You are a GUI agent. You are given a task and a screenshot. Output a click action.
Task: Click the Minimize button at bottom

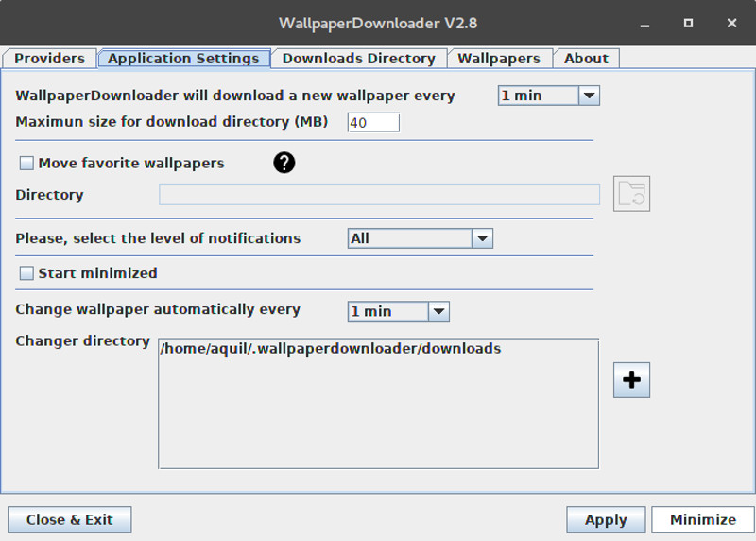703,520
